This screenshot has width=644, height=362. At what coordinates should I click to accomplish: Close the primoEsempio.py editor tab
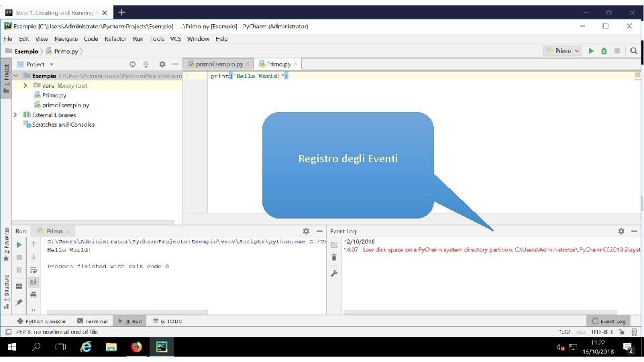pos(248,64)
